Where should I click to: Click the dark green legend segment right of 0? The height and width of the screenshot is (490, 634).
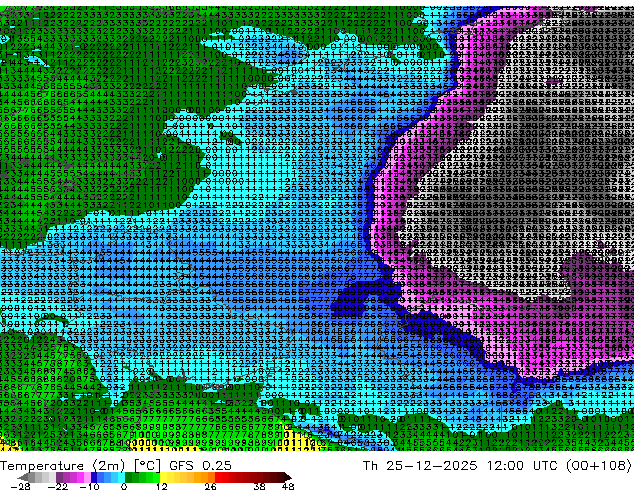(128, 477)
